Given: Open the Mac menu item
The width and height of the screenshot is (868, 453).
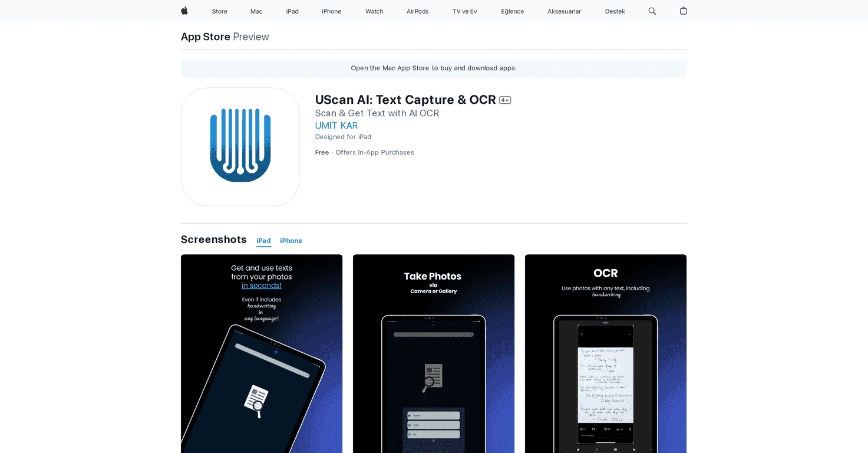Looking at the screenshot, I should coord(256,11).
